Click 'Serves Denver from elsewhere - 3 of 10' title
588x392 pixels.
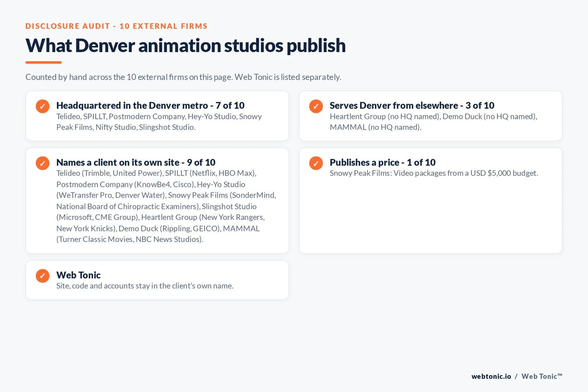pyautogui.click(x=412, y=105)
